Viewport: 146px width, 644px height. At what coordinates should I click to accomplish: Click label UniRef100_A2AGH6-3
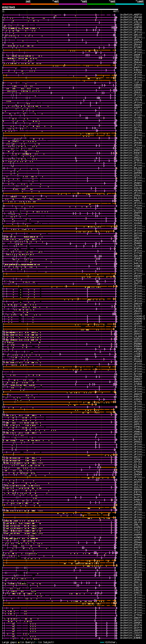pos(132,319)
